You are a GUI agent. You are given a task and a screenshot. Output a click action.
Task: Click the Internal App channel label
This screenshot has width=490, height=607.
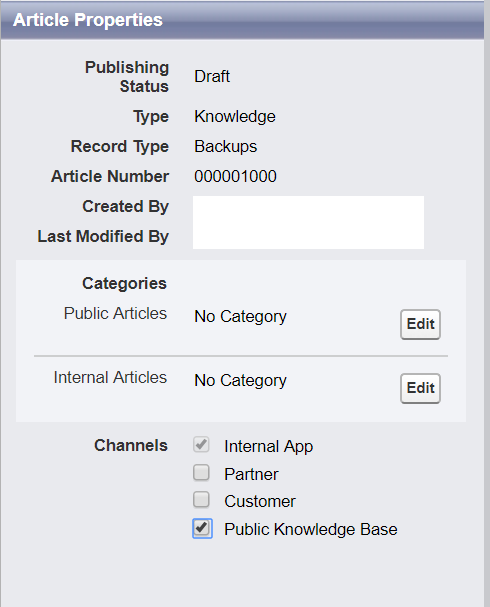click(x=269, y=447)
